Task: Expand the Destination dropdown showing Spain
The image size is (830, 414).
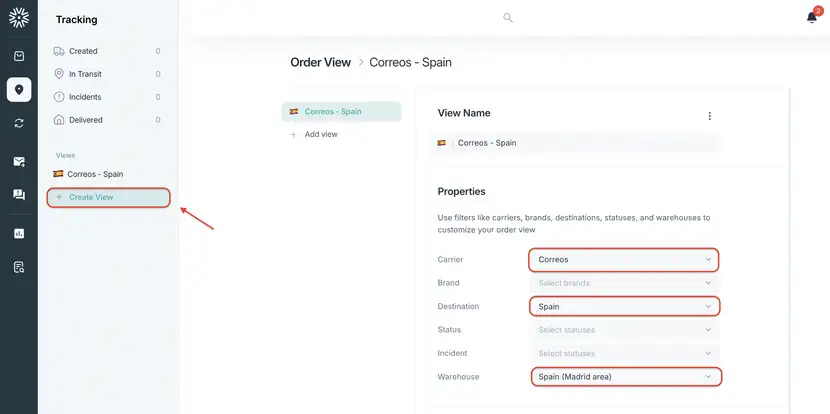Action: click(625, 307)
